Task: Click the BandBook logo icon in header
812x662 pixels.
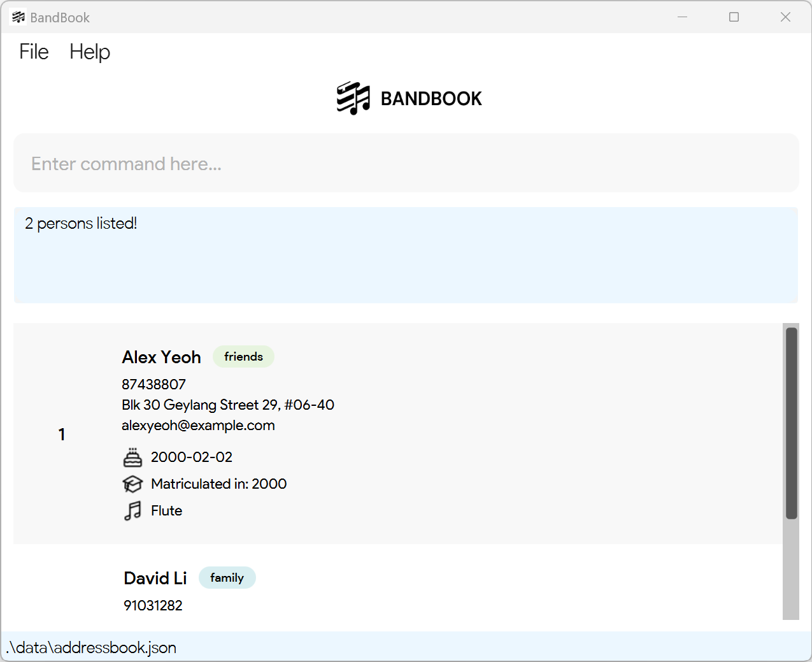Action: [353, 98]
